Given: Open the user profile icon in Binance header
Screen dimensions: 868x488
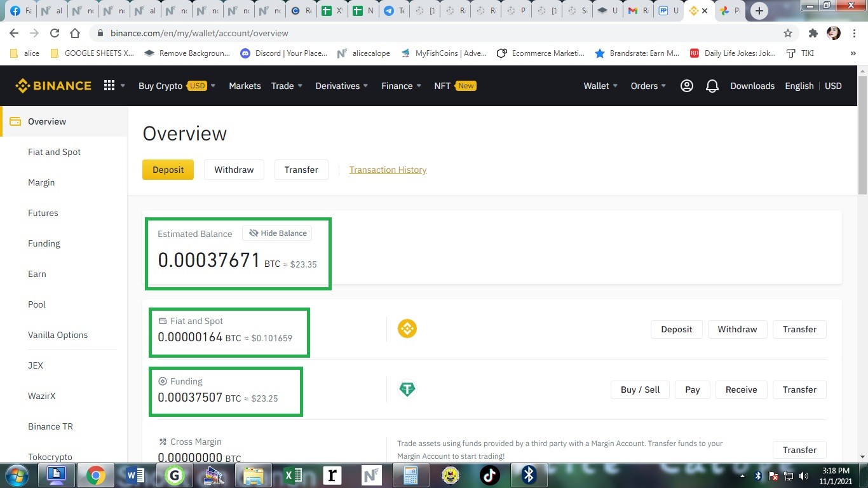Looking at the screenshot, I should [687, 86].
